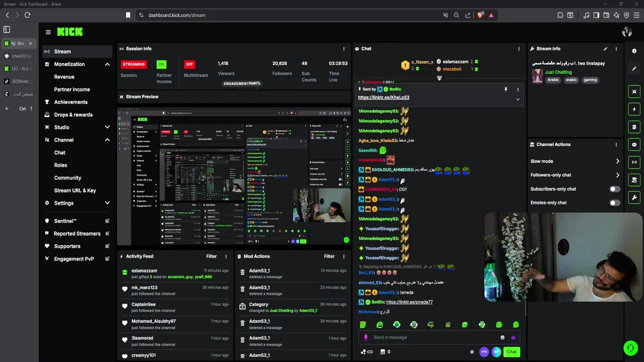The width and height of the screenshot is (644, 362).
Task: Select the Arabic tag chip in Stream info
Action: [x=553, y=80]
